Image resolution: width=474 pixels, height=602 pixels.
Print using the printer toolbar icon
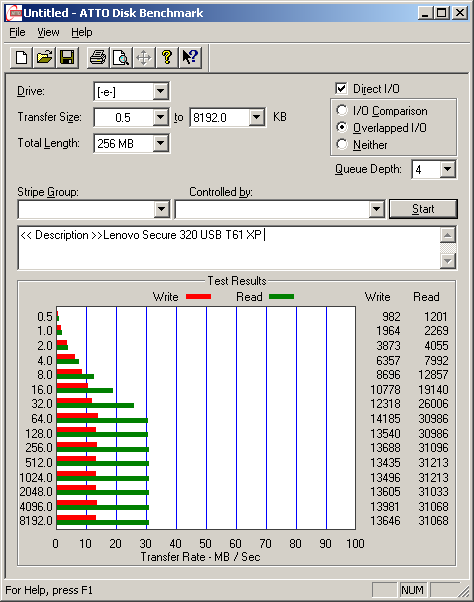[x=98, y=58]
